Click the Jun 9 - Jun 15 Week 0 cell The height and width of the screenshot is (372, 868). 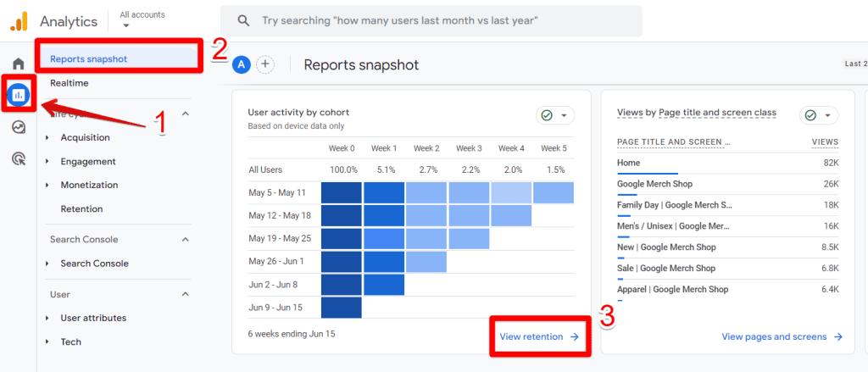coord(342,308)
